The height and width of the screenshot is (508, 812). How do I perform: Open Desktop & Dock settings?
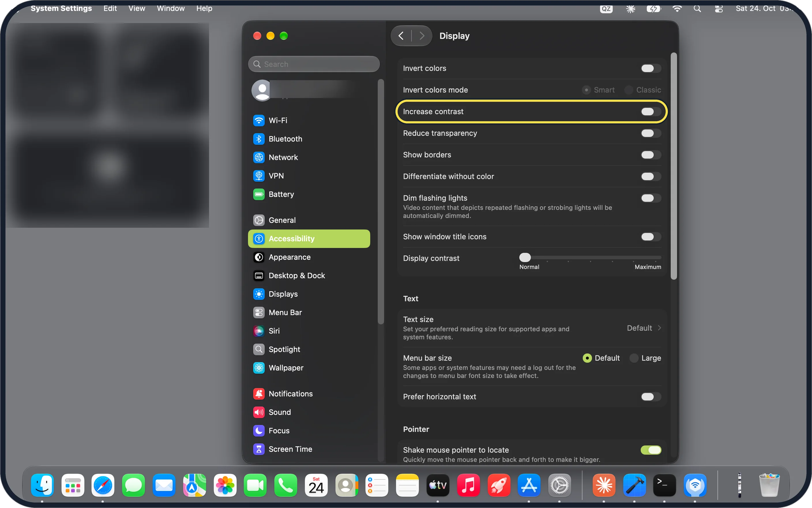(x=309, y=276)
